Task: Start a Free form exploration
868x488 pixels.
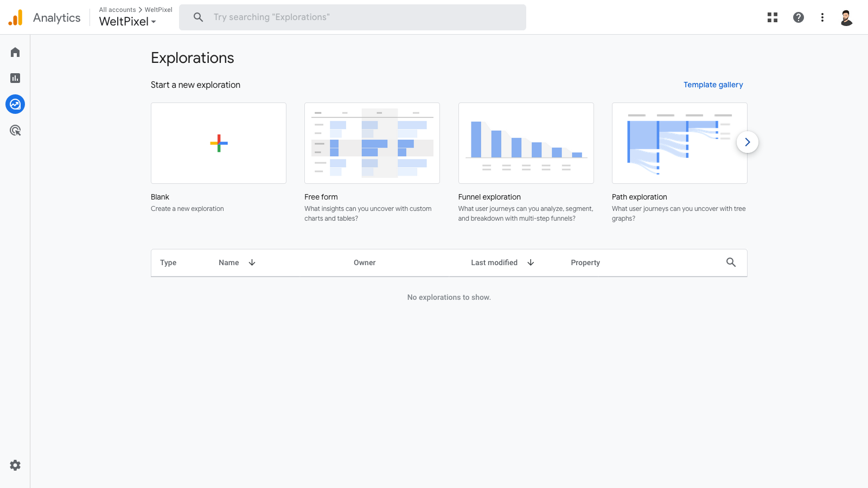Action: [372, 143]
